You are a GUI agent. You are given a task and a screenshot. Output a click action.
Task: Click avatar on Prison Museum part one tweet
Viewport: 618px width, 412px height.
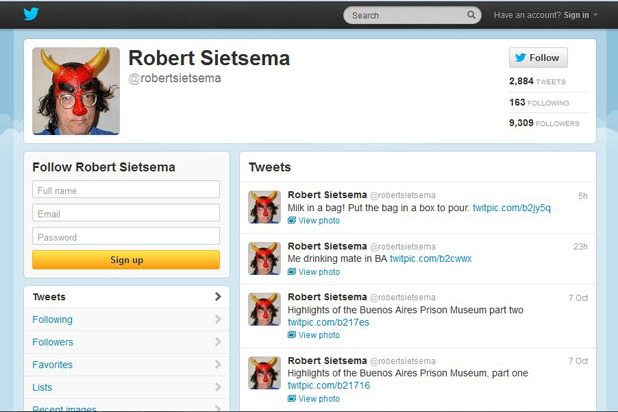tap(264, 373)
